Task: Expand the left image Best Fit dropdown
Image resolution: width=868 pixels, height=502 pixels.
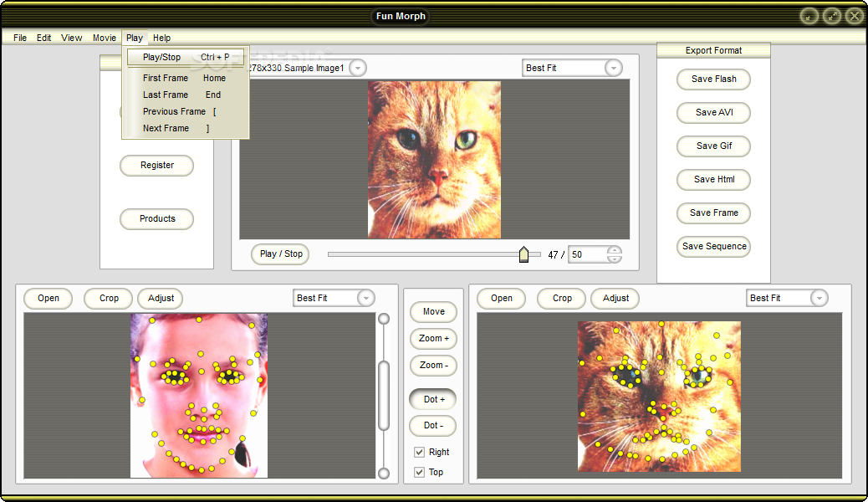Action: (x=366, y=298)
